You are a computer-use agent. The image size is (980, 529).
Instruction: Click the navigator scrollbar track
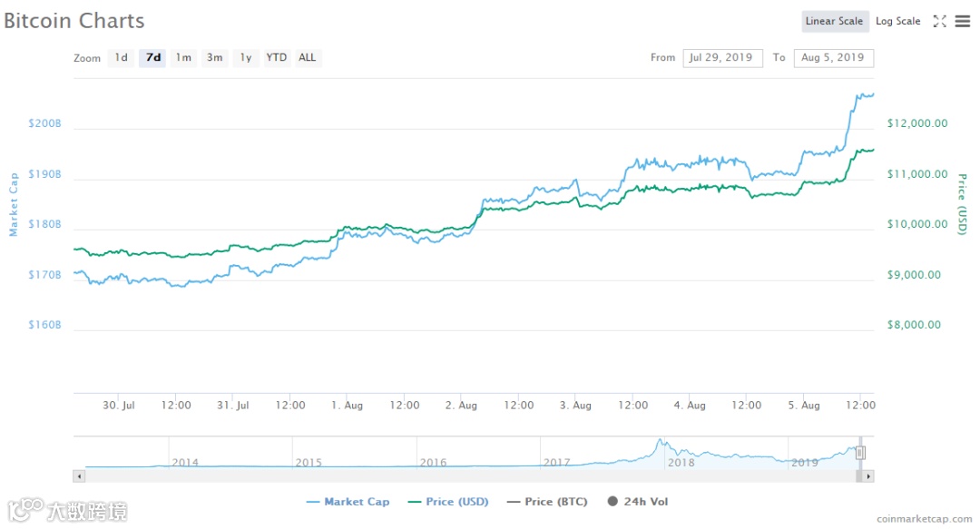[469, 476]
